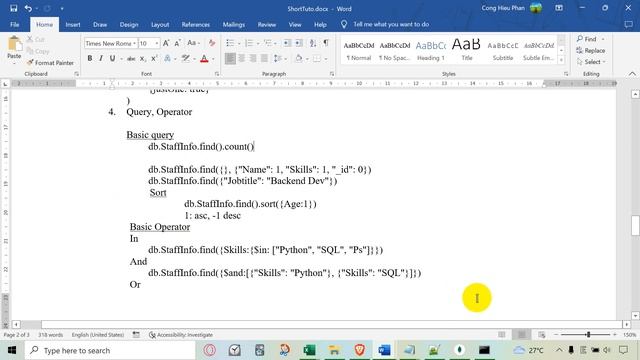Open Change Case dropdown
This screenshot has width=640, height=360.
click(x=193, y=43)
